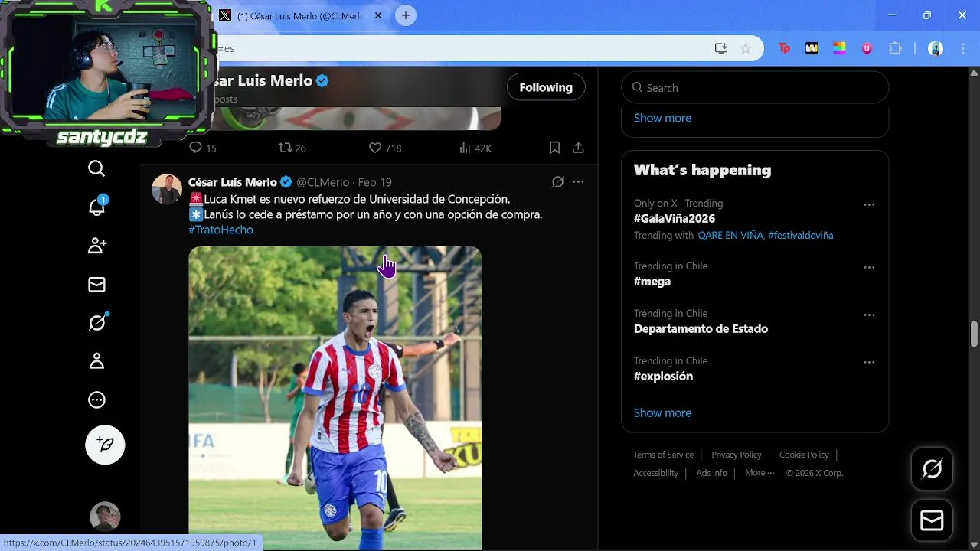The height and width of the screenshot is (551, 980).
Task: Click the colorful stripes extension icon
Action: 839,48
